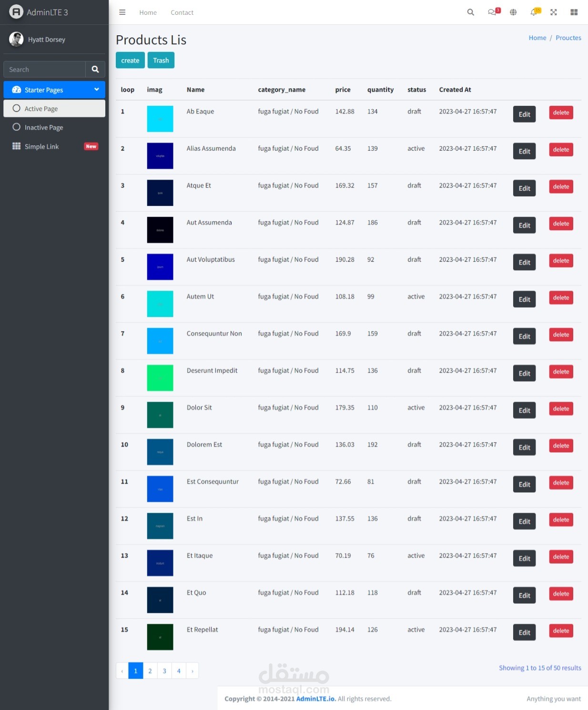The width and height of the screenshot is (588, 710).
Task: Click the Est Consequuntur product name
Action: click(213, 481)
